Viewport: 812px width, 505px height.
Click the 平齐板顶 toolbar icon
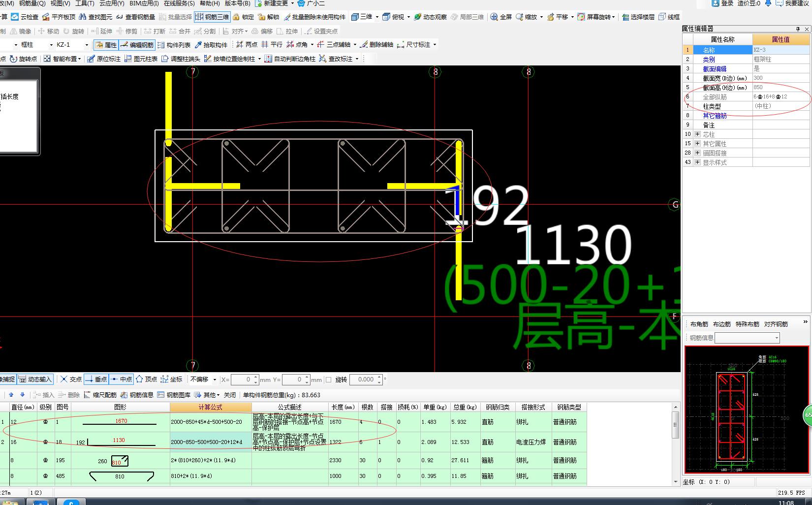click(59, 17)
